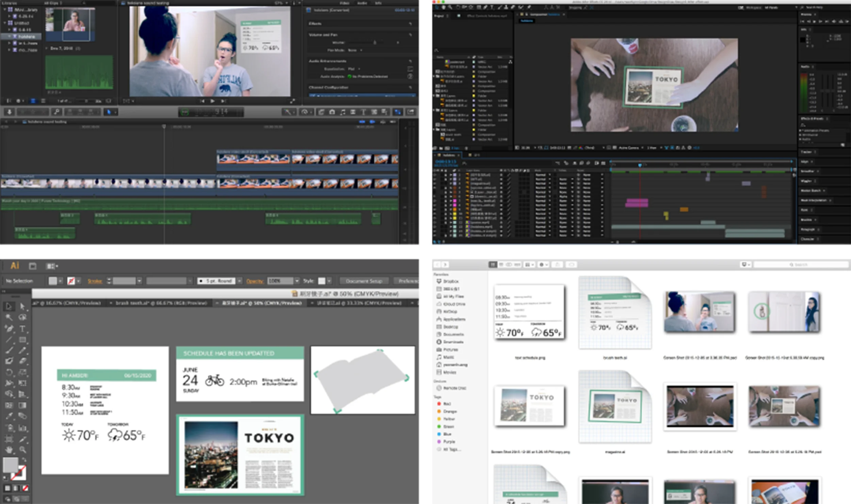851x504 pixels.
Task: Open the Finder action gear dropdown
Action: coord(543,264)
